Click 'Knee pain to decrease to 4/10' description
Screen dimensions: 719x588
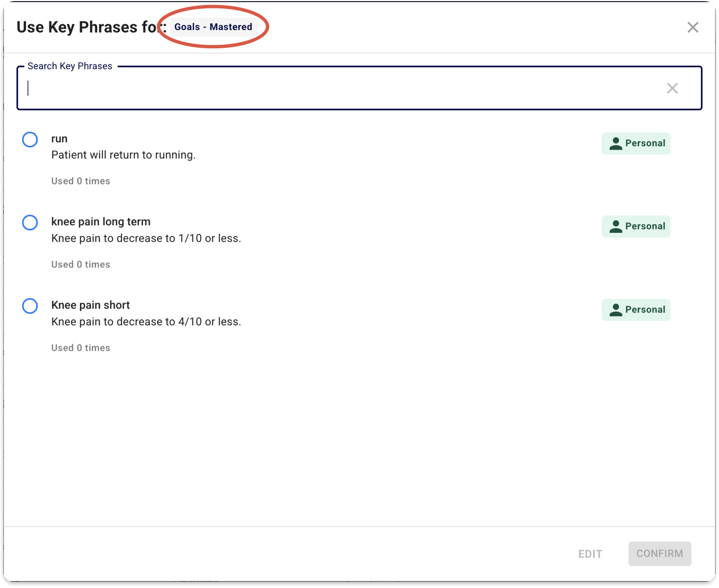146,322
